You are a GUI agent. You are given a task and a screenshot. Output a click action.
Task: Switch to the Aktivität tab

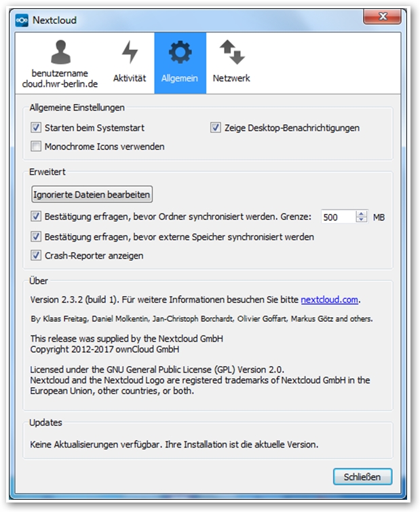point(130,63)
